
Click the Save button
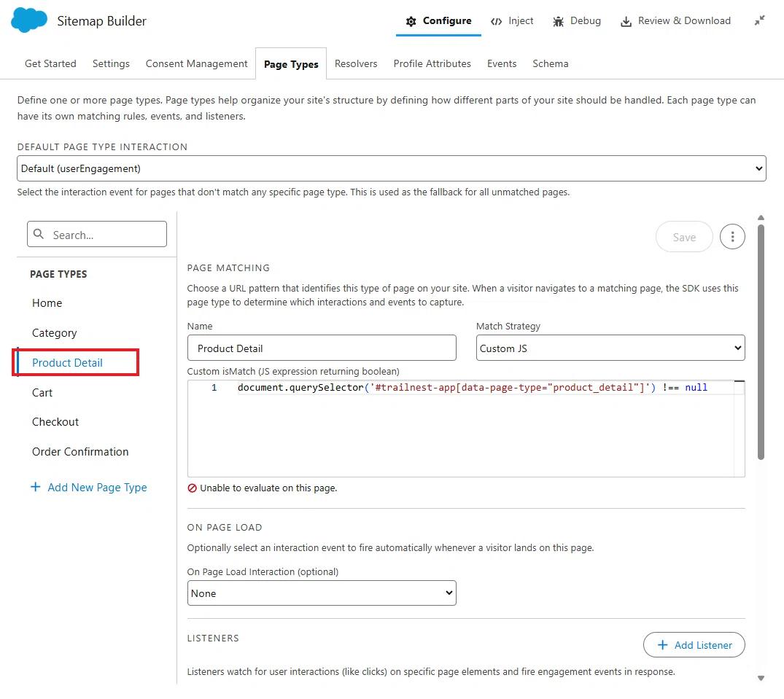click(x=684, y=237)
